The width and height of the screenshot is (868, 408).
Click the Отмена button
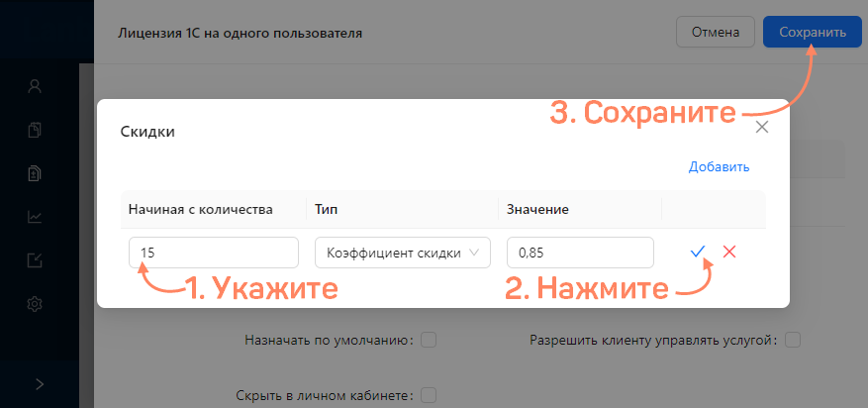[716, 32]
